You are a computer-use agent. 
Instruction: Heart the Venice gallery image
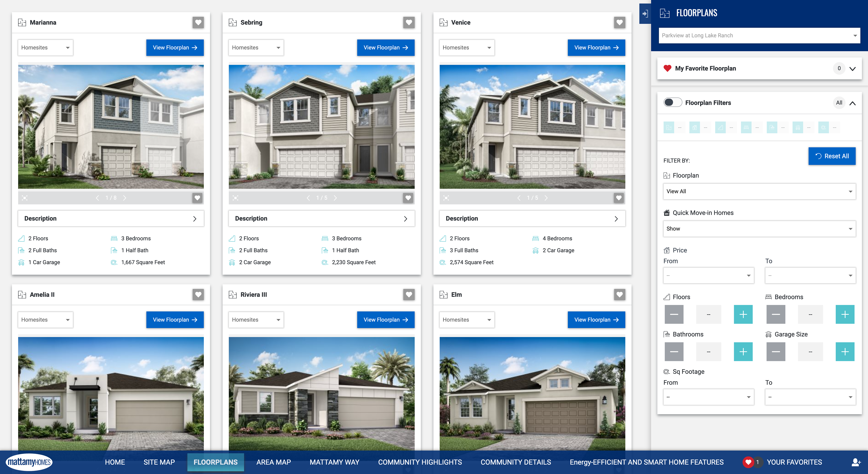(x=619, y=198)
